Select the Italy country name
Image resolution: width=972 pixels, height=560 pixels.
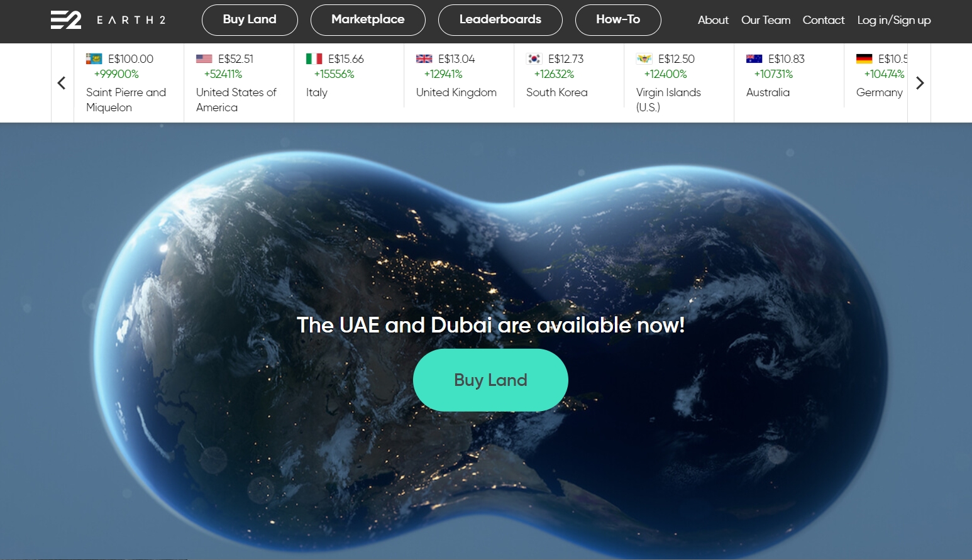pos(317,92)
